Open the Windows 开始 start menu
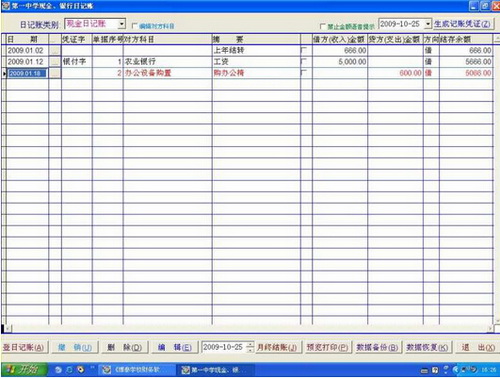 coord(23,369)
